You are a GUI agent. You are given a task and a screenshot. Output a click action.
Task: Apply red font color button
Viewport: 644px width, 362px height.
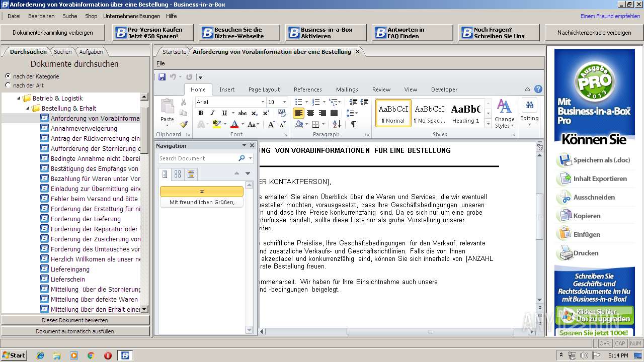coord(234,124)
